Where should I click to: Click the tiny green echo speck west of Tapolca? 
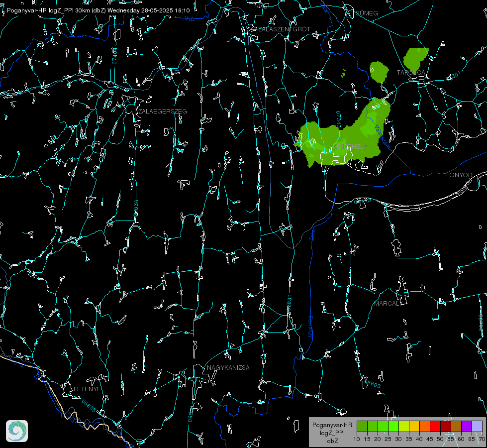tap(343, 73)
